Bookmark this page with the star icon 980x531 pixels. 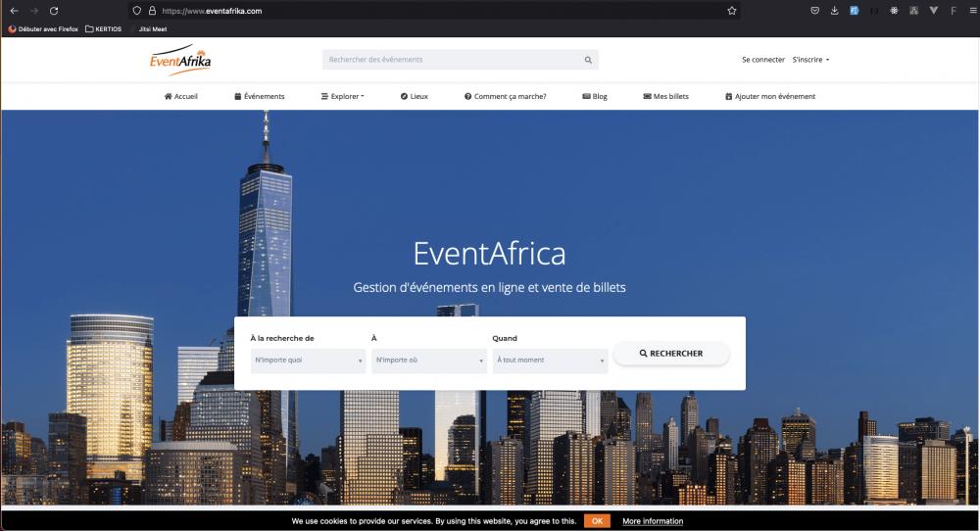[732, 11]
